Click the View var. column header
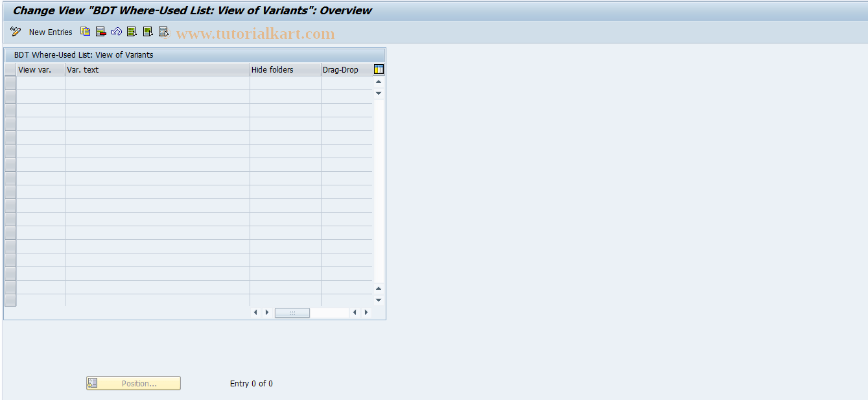 point(35,69)
